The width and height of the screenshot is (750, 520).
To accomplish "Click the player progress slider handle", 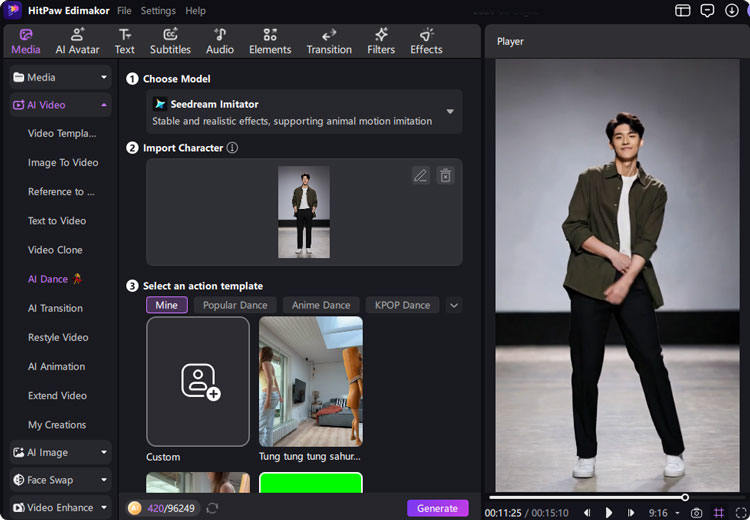I will pos(685,498).
